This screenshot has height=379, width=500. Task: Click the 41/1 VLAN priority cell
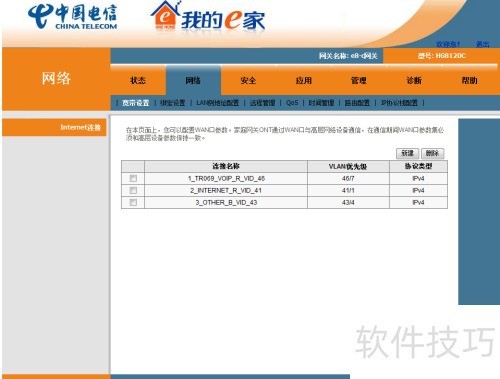[348, 190]
